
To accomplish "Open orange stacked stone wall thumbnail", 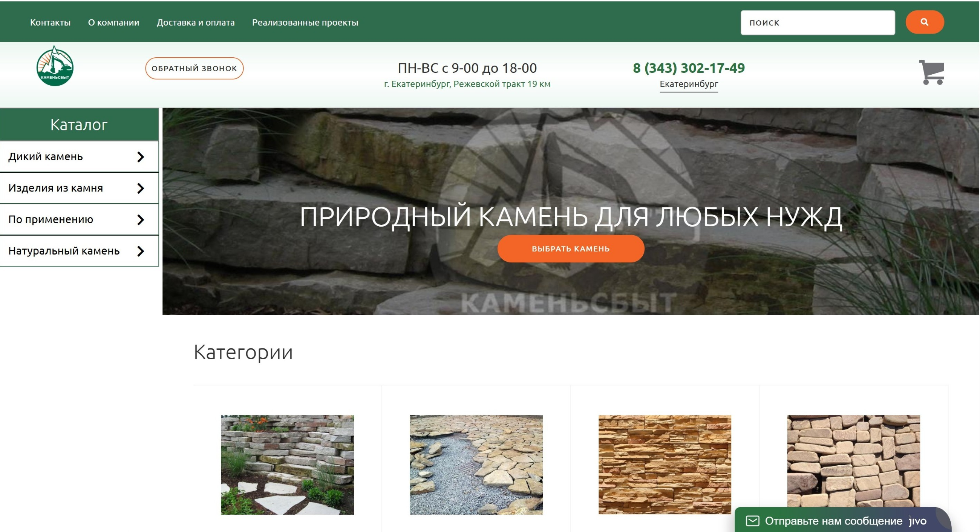I will click(x=664, y=465).
